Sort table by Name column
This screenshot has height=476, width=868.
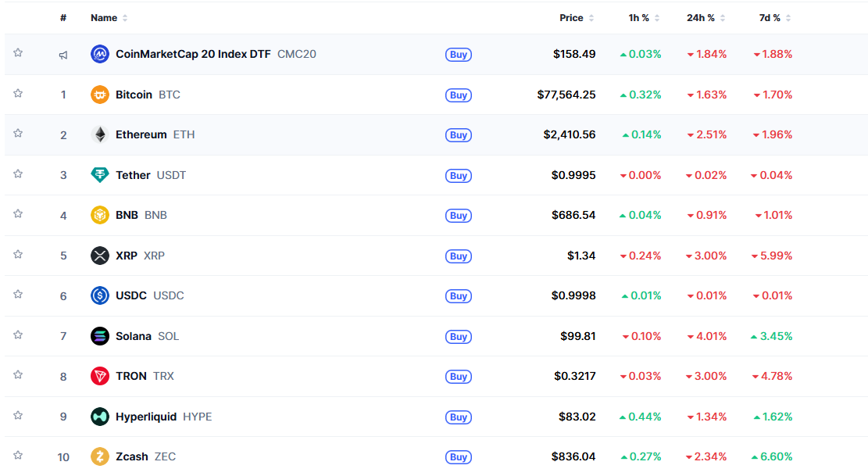tap(109, 18)
